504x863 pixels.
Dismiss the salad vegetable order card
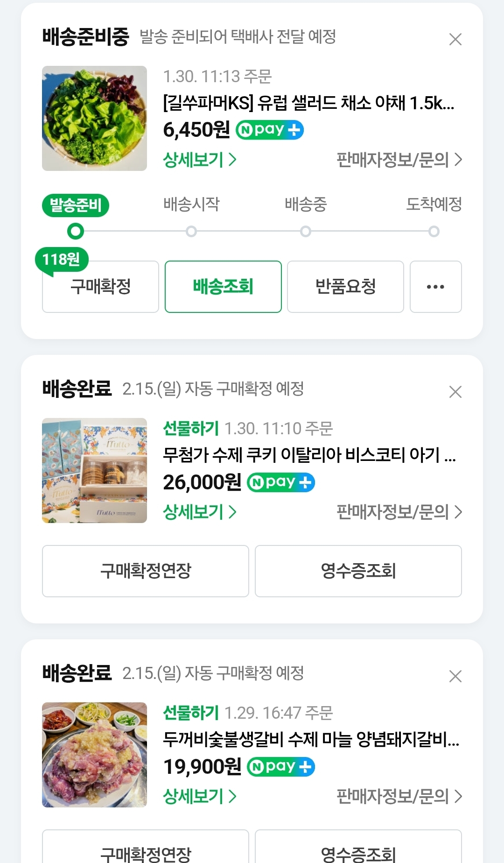point(455,39)
